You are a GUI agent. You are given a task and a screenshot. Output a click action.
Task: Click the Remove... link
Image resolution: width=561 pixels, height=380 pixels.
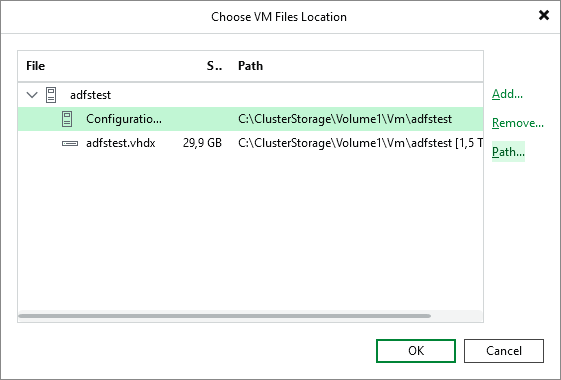[518, 123]
